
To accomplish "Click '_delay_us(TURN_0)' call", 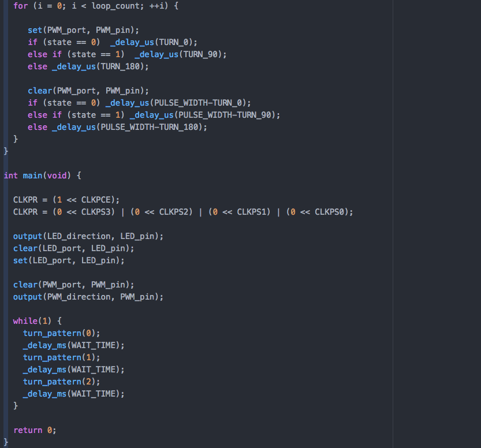I will click(x=154, y=42).
